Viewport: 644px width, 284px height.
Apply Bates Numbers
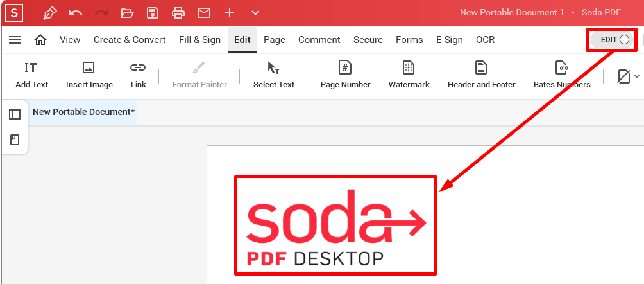point(562,75)
